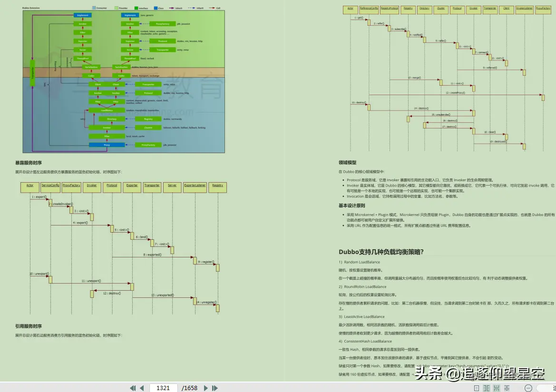Click the label 10 : merge()
556x392 pixels.
click(414, 78)
